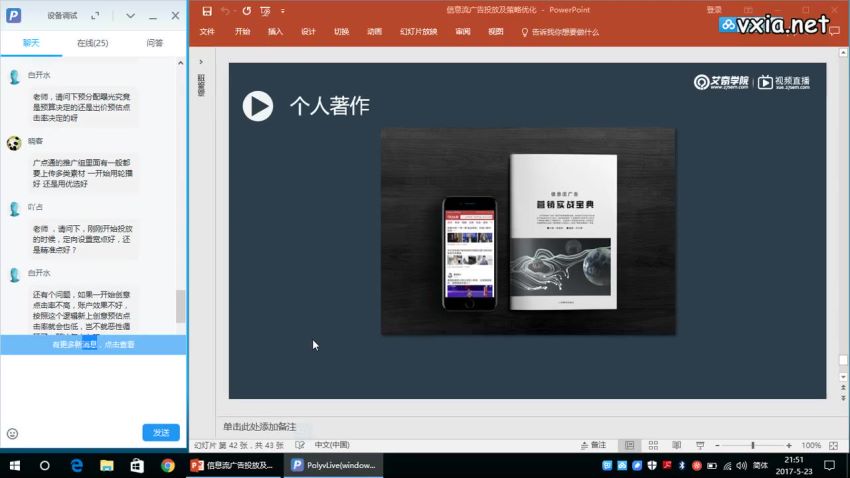Click the chat scrollbar thumb
The image size is (850, 478).
click(x=181, y=306)
